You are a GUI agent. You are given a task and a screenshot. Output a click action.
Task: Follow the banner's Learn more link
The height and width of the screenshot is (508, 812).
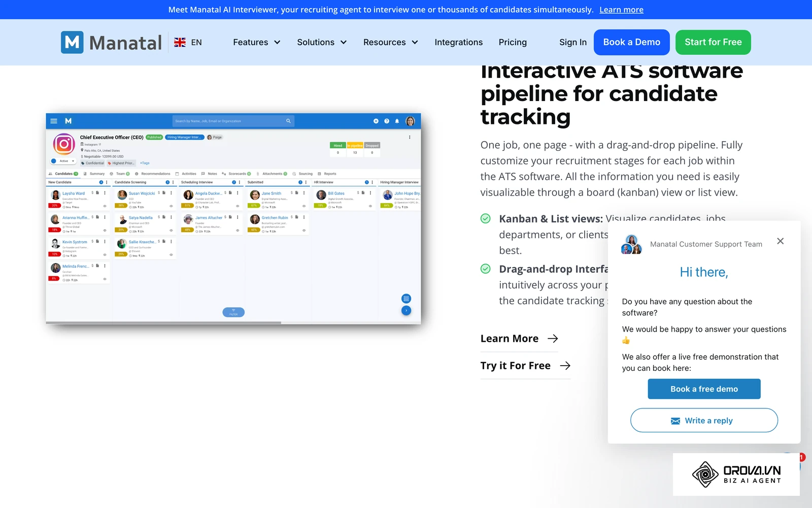[621, 10]
